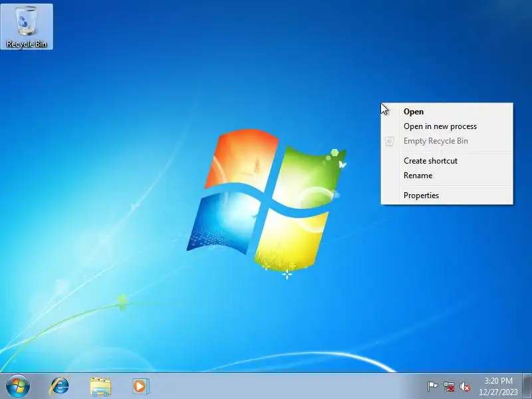The image size is (532, 399).
Task: Open the Action Center flag icon
Action: coord(432,386)
